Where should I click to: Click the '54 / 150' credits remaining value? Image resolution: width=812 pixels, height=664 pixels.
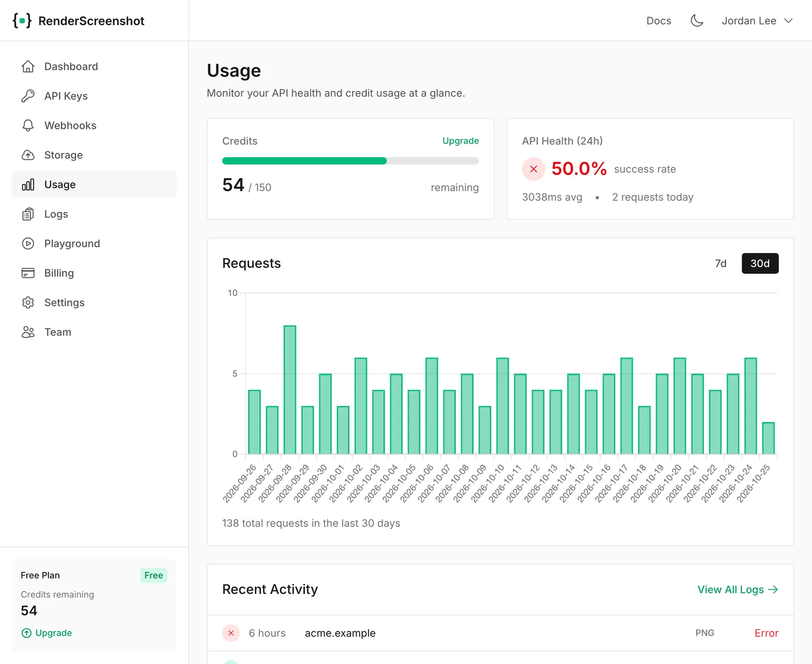[247, 185]
